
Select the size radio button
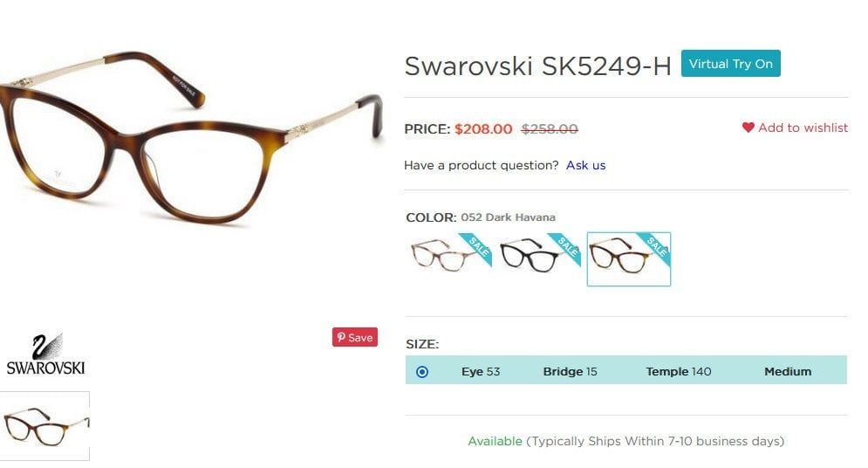pos(422,372)
